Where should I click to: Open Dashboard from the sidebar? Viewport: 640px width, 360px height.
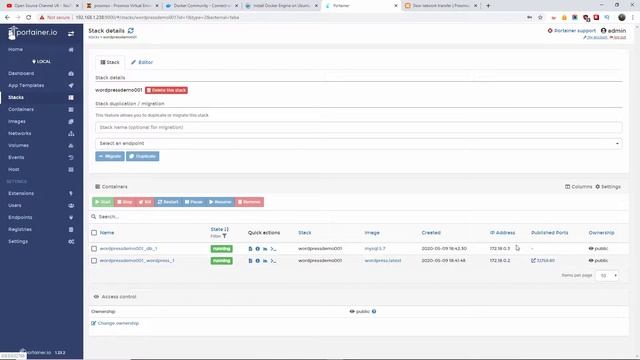point(21,73)
